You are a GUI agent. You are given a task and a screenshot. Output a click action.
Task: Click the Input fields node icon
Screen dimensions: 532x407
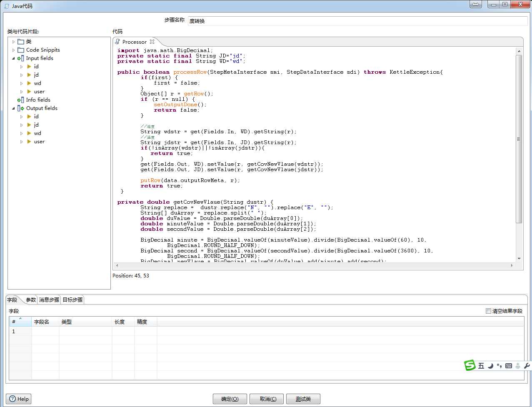click(x=21, y=58)
